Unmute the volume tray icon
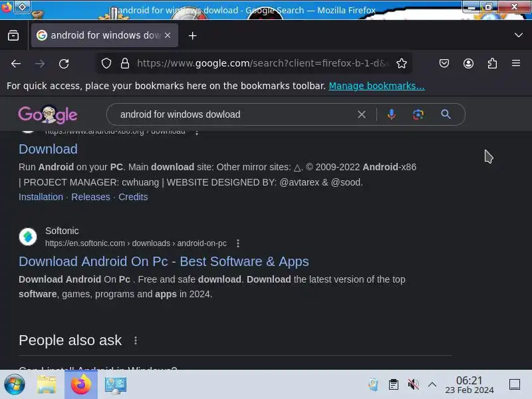This screenshot has height=399, width=532. (413, 385)
